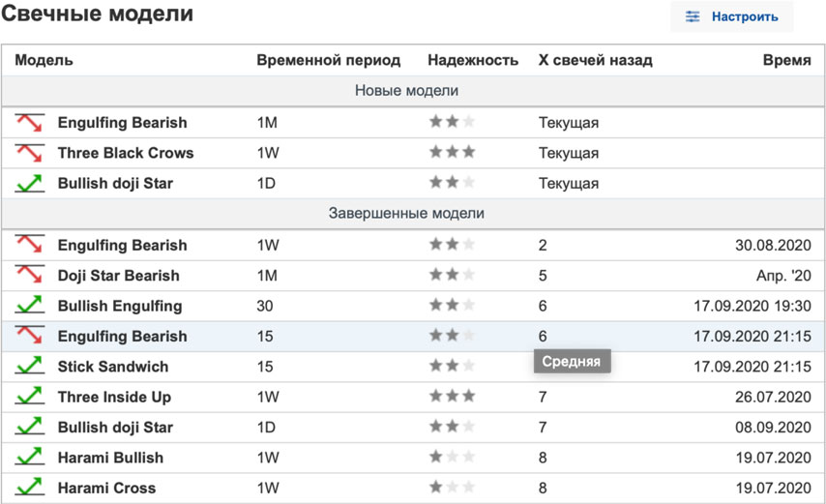Click the Надежность column header
The width and height of the screenshot is (826, 504).
pyautogui.click(x=473, y=60)
